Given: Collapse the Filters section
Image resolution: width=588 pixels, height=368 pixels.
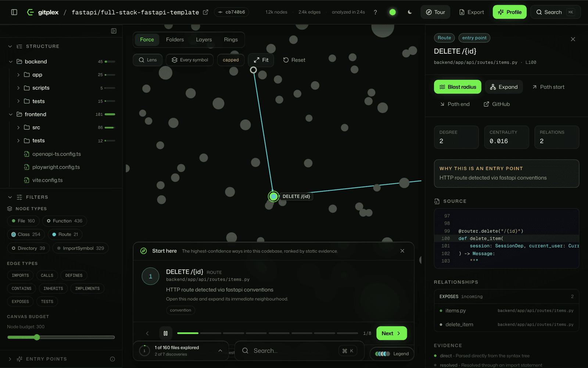Looking at the screenshot, I should coord(10,197).
